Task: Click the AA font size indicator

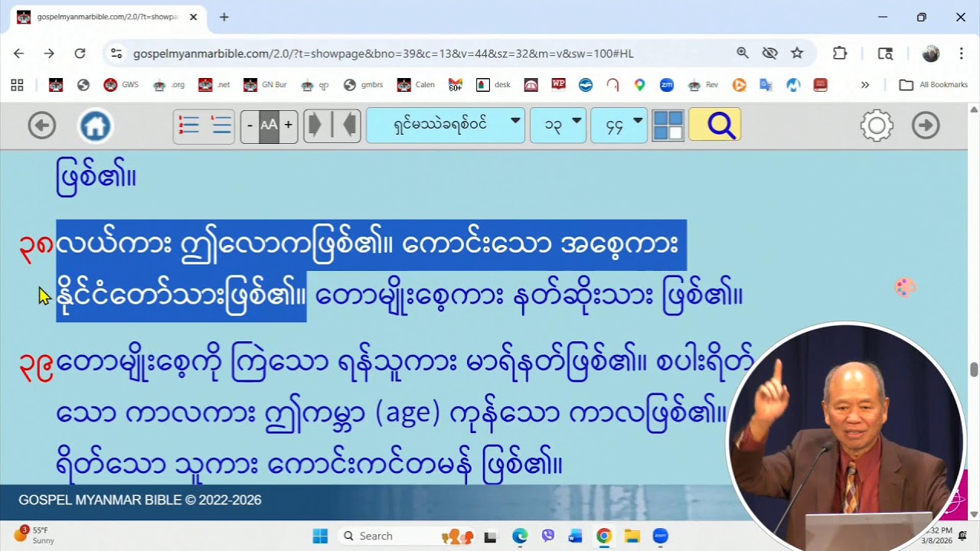Action: [269, 126]
